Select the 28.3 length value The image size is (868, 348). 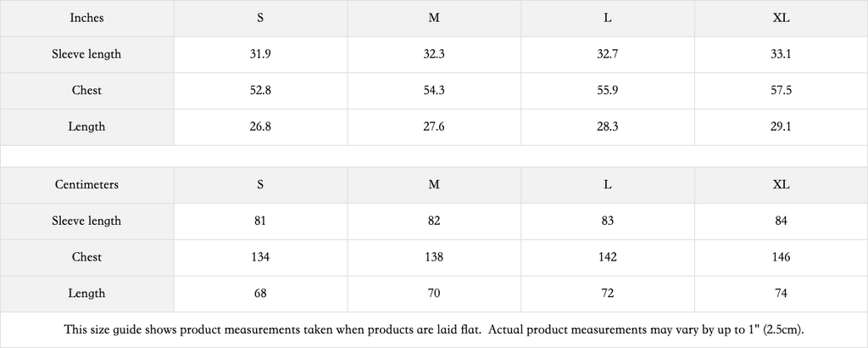[x=608, y=126]
